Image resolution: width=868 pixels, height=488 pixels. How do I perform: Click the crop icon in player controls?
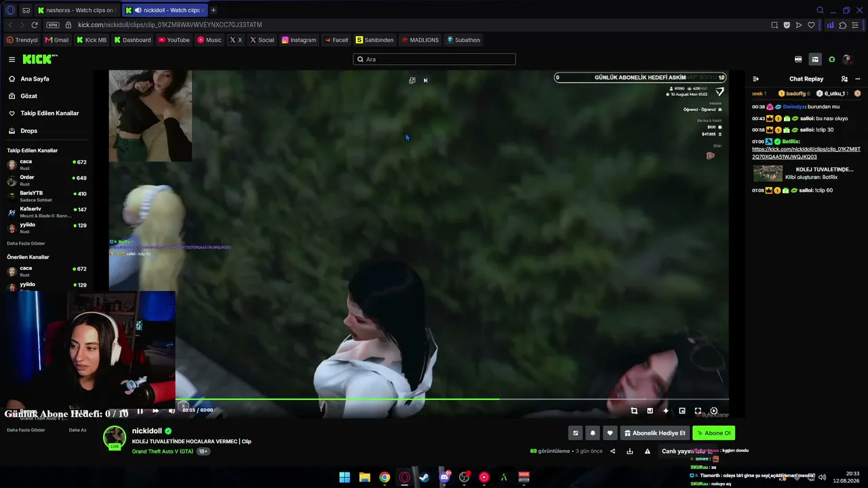pos(634,411)
